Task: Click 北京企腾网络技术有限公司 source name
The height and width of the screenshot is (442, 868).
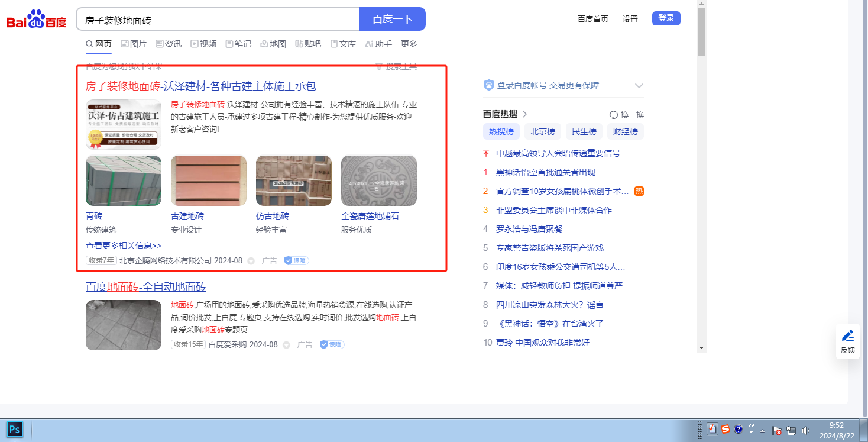Action: click(x=166, y=260)
